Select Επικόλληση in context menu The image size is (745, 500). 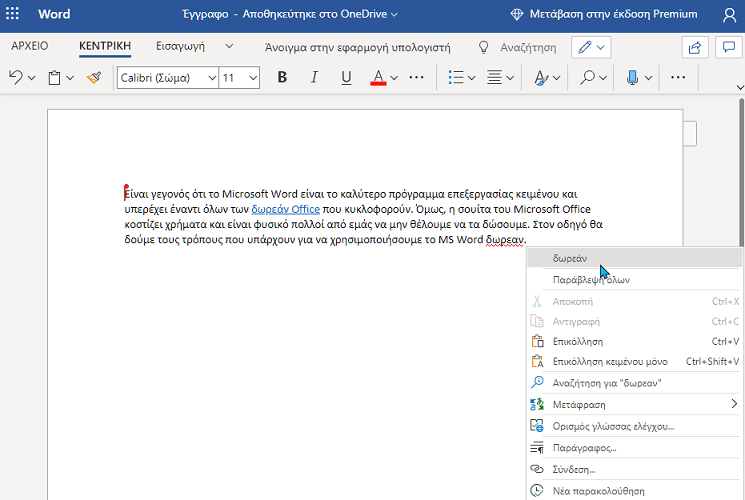click(x=635, y=342)
